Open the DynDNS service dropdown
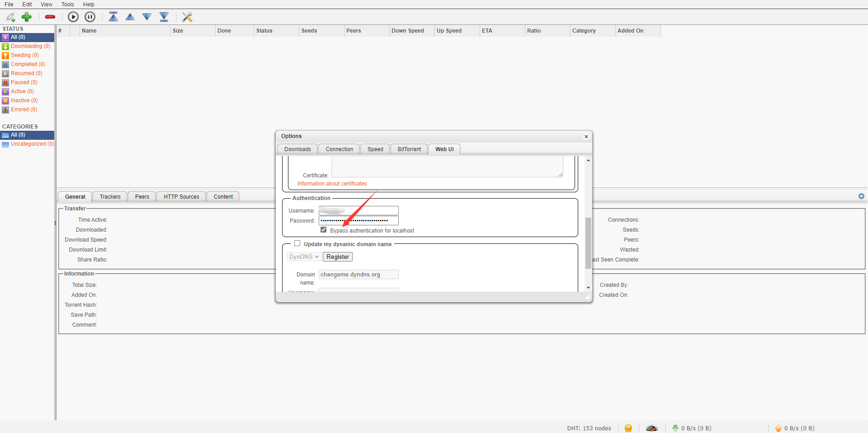Screen dimensions: 868x433 (x=303, y=257)
